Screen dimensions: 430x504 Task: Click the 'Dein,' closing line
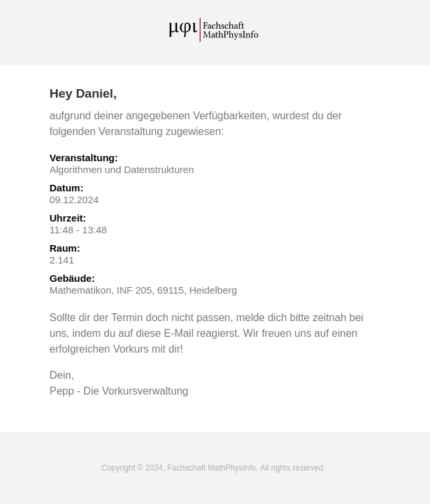pyautogui.click(x=62, y=375)
